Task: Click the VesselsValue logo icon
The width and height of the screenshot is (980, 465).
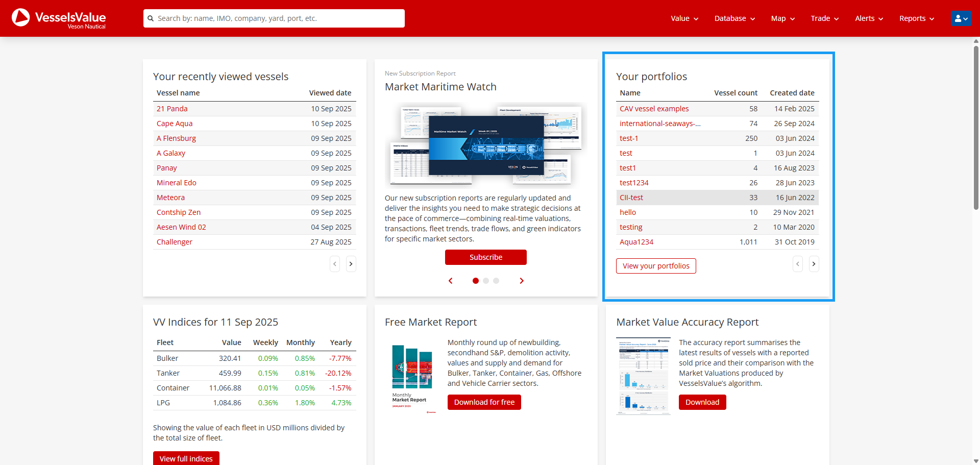Action: [x=21, y=18]
